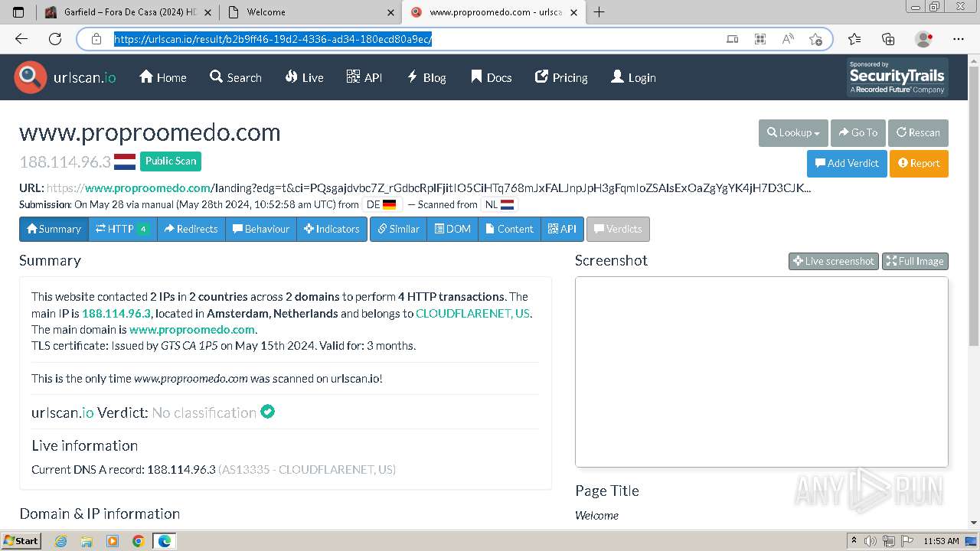This screenshot has height=551, width=980.
Task: Click the screen cast icon in address bar
Action: (x=733, y=39)
